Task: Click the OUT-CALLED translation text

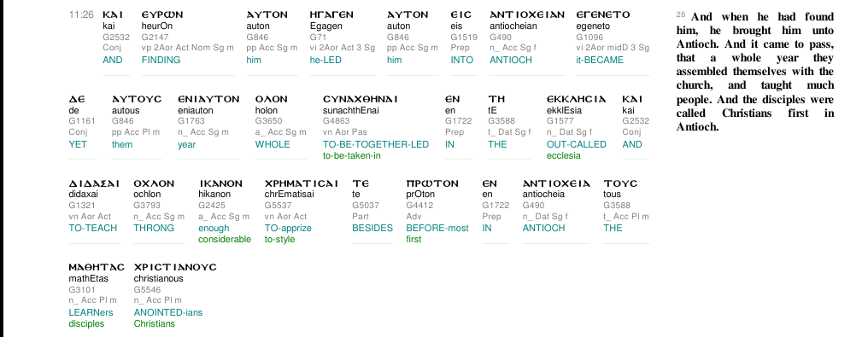Action: point(577,144)
